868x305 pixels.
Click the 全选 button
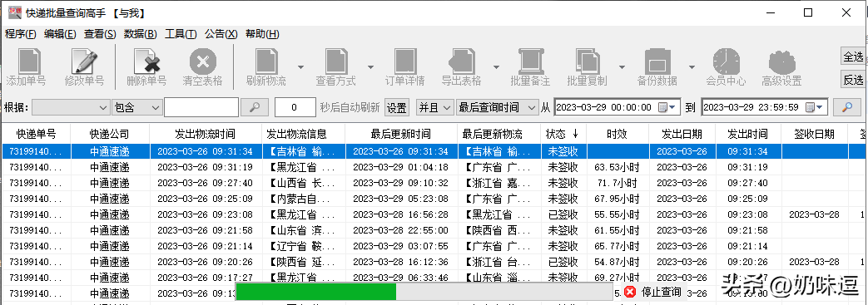click(x=853, y=57)
